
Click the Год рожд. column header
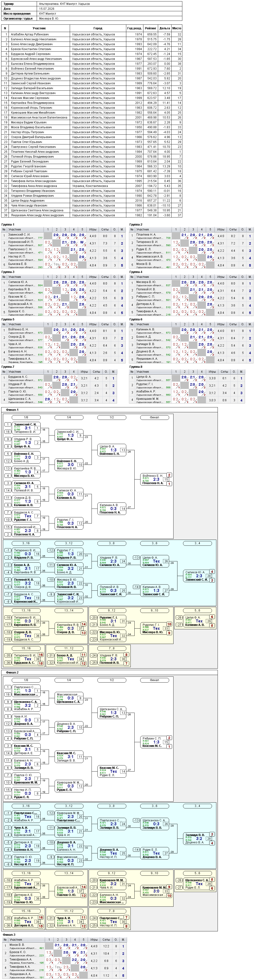point(134,28)
